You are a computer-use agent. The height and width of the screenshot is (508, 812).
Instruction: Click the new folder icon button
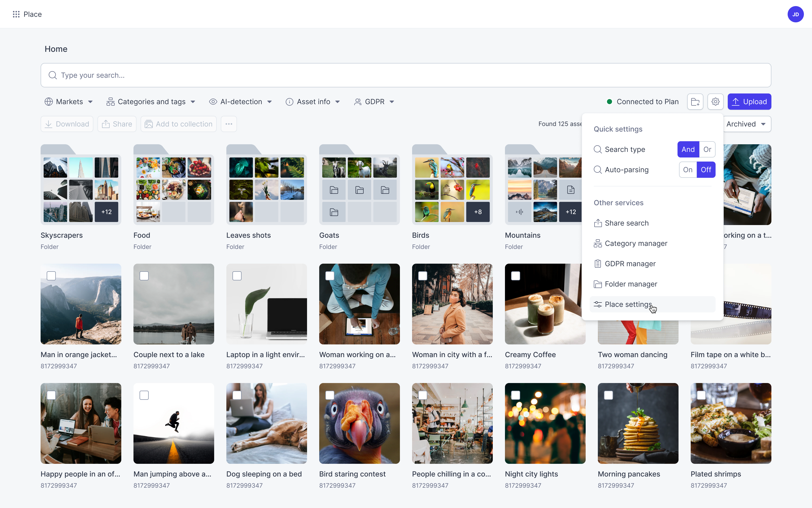point(695,102)
